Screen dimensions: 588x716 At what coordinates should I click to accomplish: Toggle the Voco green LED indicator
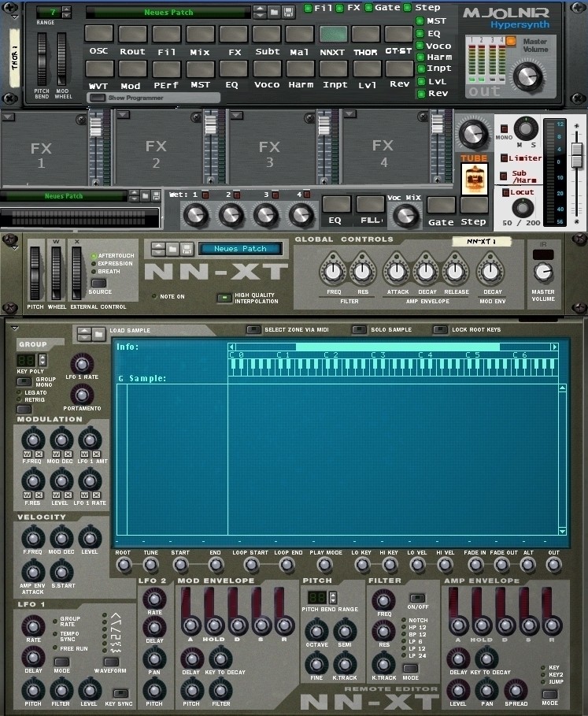click(x=420, y=46)
